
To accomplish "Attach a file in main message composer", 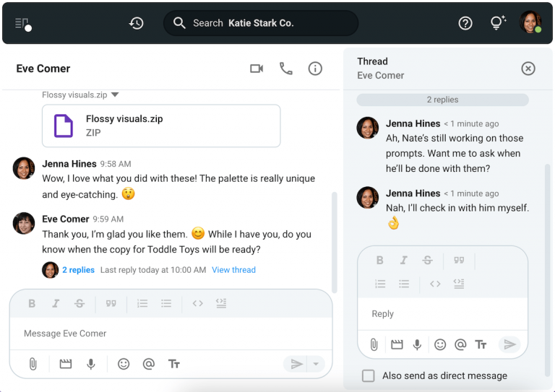I will click(33, 364).
